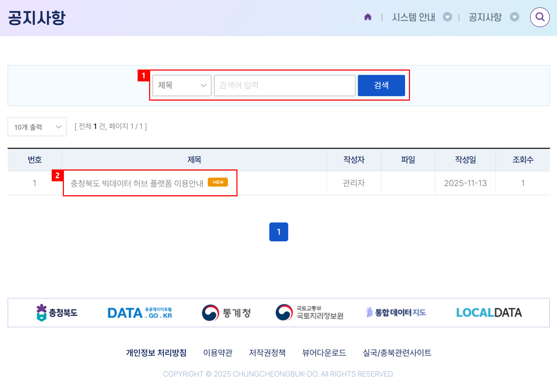This screenshot has width=557, height=392.
Task: Open the 충청북도 logo link
Action: tap(57, 312)
